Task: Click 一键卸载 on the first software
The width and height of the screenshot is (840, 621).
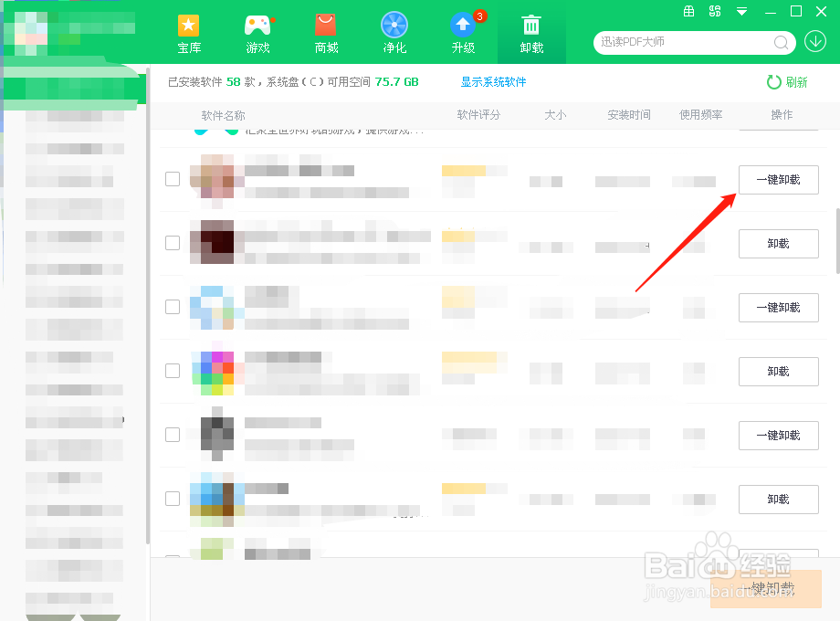Action: (778, 179)
